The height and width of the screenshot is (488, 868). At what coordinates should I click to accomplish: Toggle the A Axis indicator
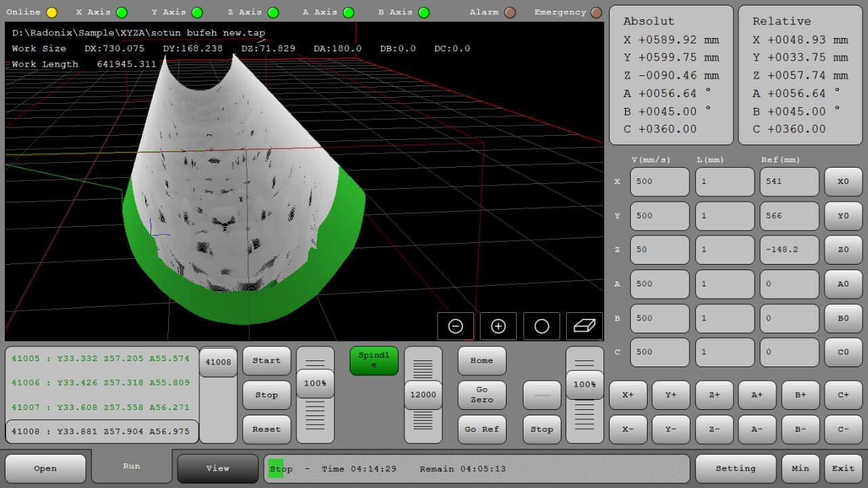point(349,12)
